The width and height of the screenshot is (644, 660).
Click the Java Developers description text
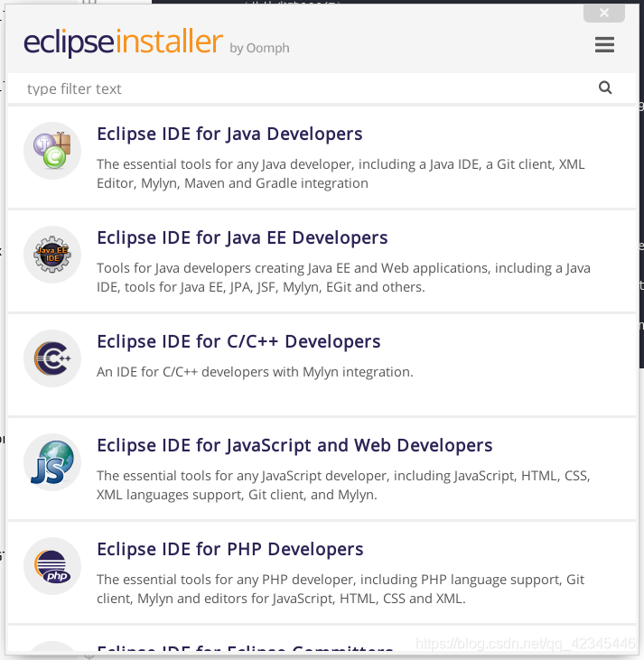click(x=341, y=173)
